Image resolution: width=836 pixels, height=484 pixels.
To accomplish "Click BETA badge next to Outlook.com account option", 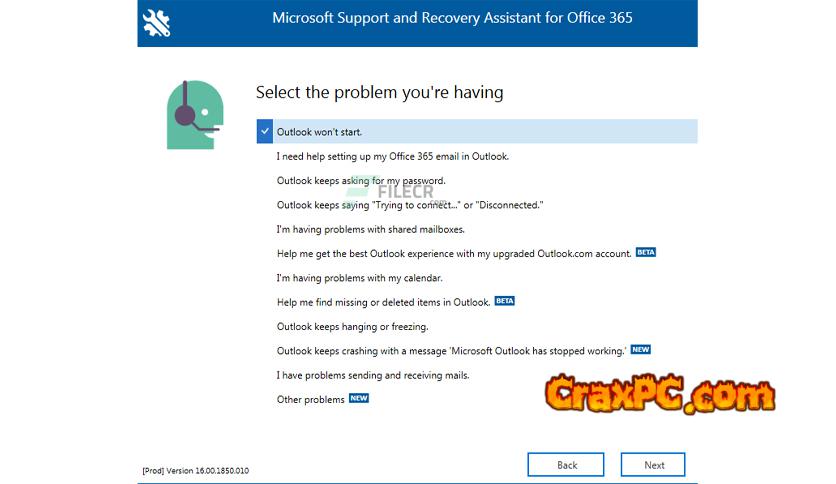I will (x=646, y=253).
